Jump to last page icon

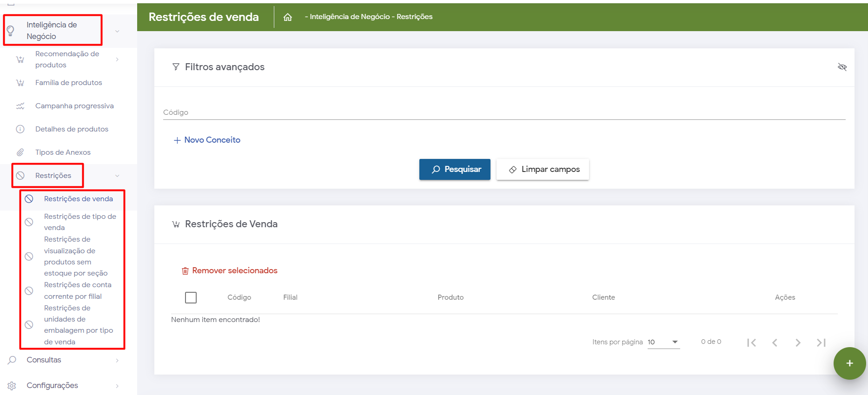(x=821, y=342)
